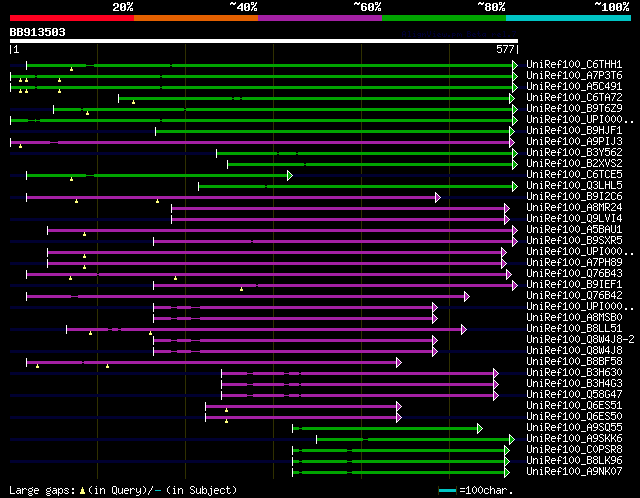Click the red 20% identity legend segment
This screenshot has height=498, width=640.
[72, 18]
